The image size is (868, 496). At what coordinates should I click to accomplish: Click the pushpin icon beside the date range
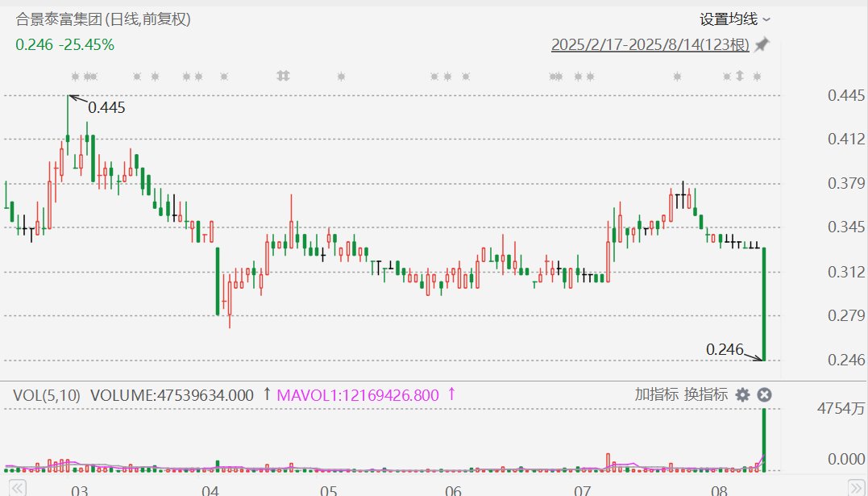pos(762,44)
